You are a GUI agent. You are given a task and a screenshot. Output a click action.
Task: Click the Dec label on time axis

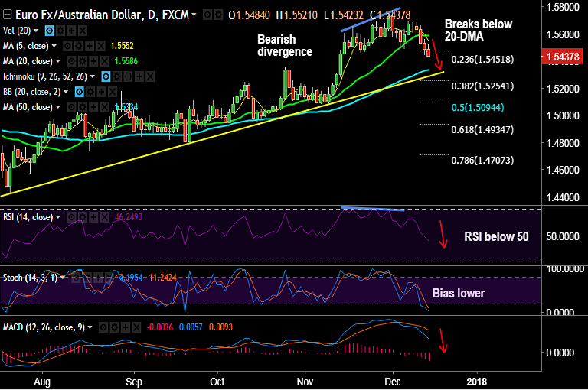click(393, 382)
